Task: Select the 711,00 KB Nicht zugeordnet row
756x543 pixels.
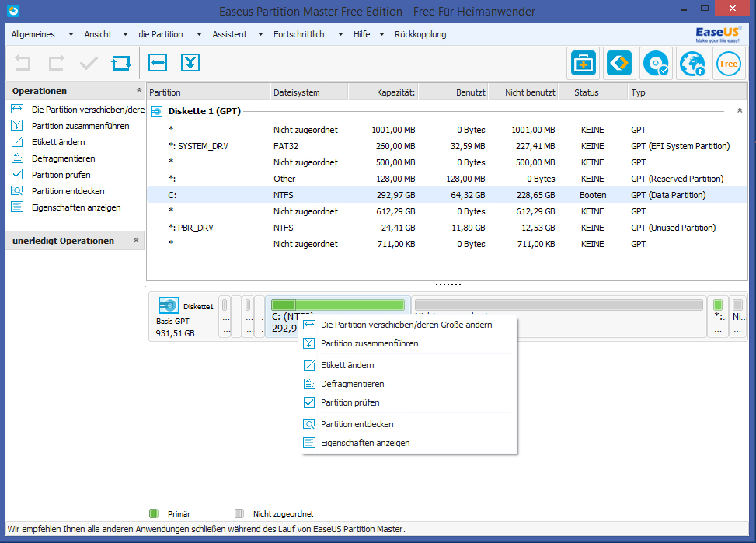Action: click(447, 244)
